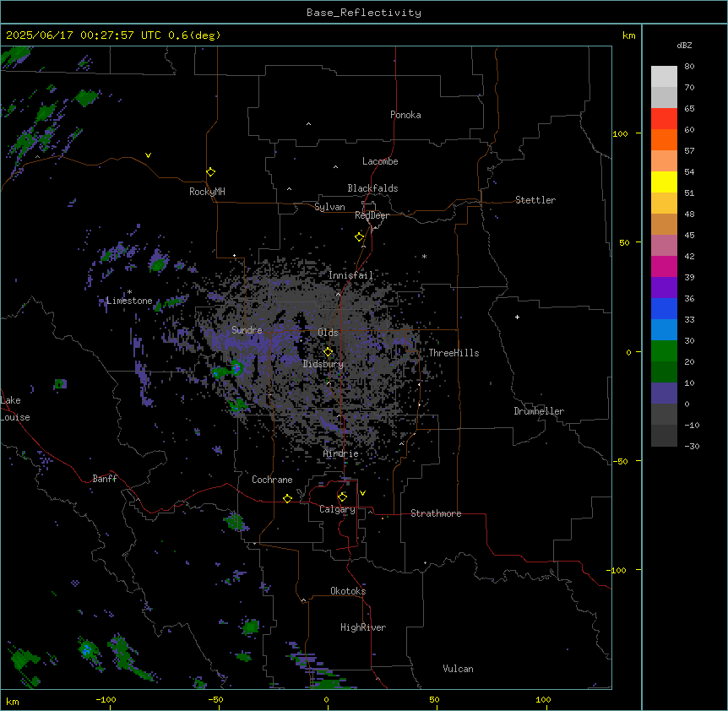Select the Airdrie label
Image resolution: width=728 pixels, height=711 pixels.
tap(340, 453)
